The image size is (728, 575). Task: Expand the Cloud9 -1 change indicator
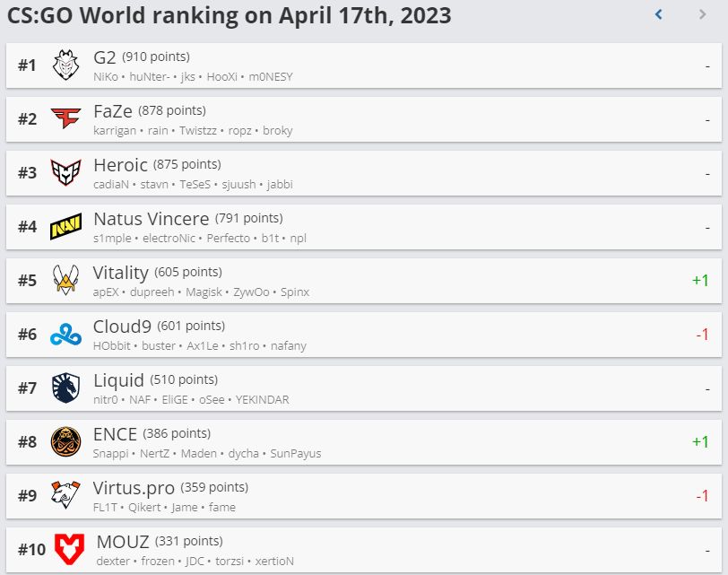tap(702, 334)
